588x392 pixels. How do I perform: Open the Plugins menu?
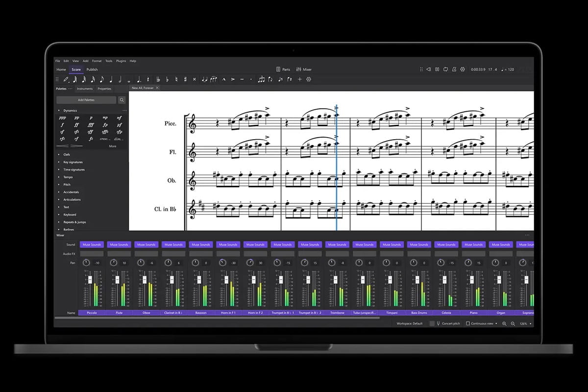click(121, 61)
